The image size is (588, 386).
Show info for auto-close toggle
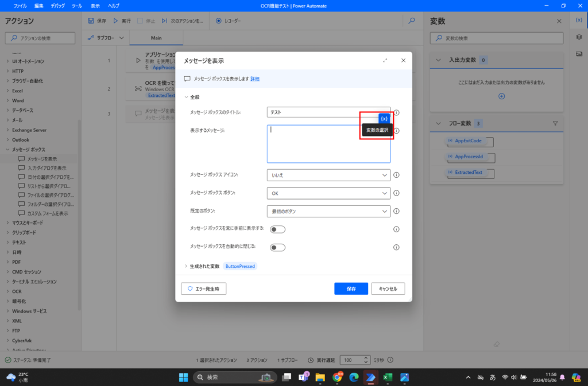point(396,247)
